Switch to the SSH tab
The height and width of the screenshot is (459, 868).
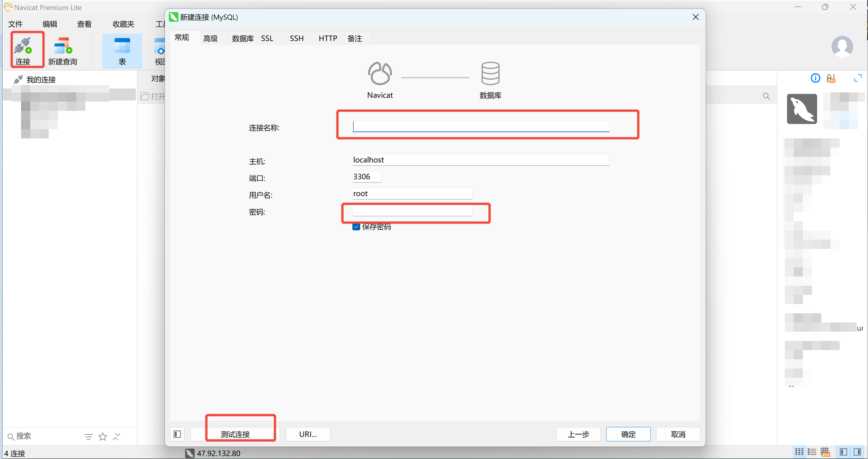297,38
